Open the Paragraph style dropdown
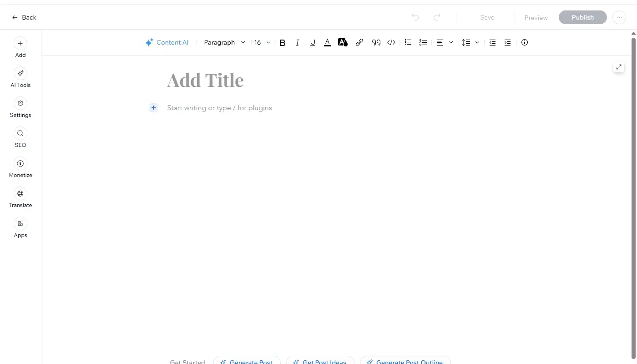 click(224, 42)
